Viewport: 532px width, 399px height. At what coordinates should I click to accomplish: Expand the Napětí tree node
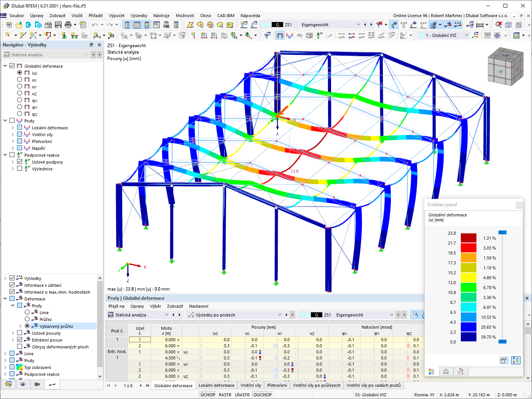click(13, 148)
